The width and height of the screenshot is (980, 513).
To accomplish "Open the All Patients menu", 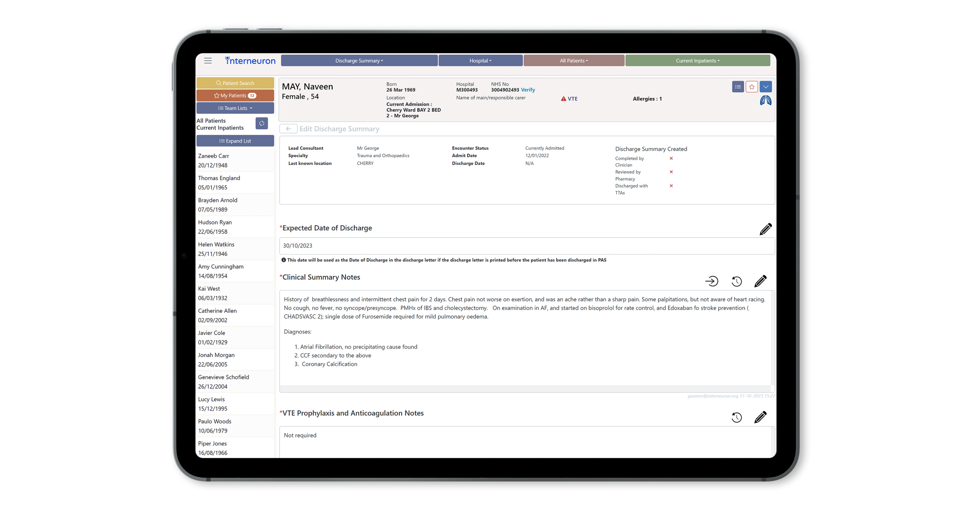I will tap(574, 61).
